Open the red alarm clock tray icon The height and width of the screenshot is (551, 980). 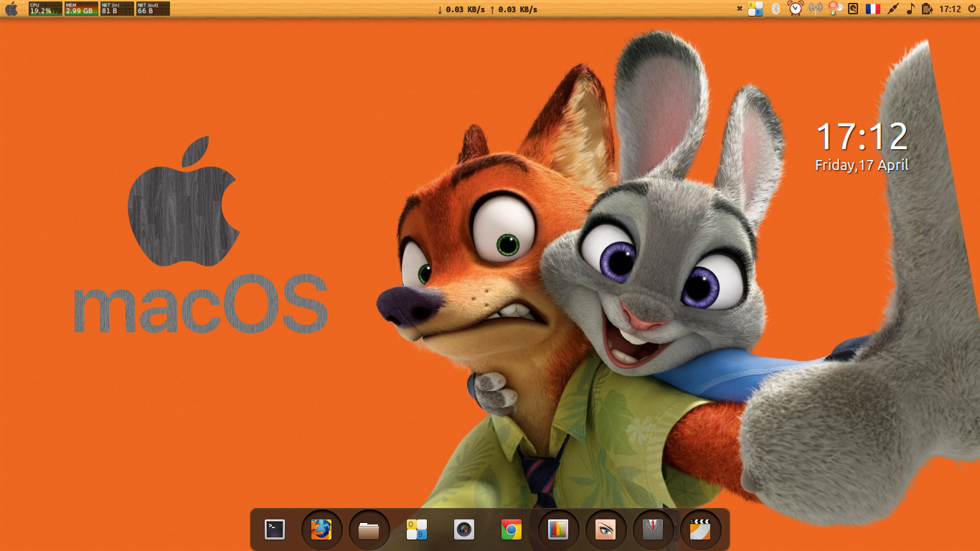pyautogui.click(x=795, y=9)
